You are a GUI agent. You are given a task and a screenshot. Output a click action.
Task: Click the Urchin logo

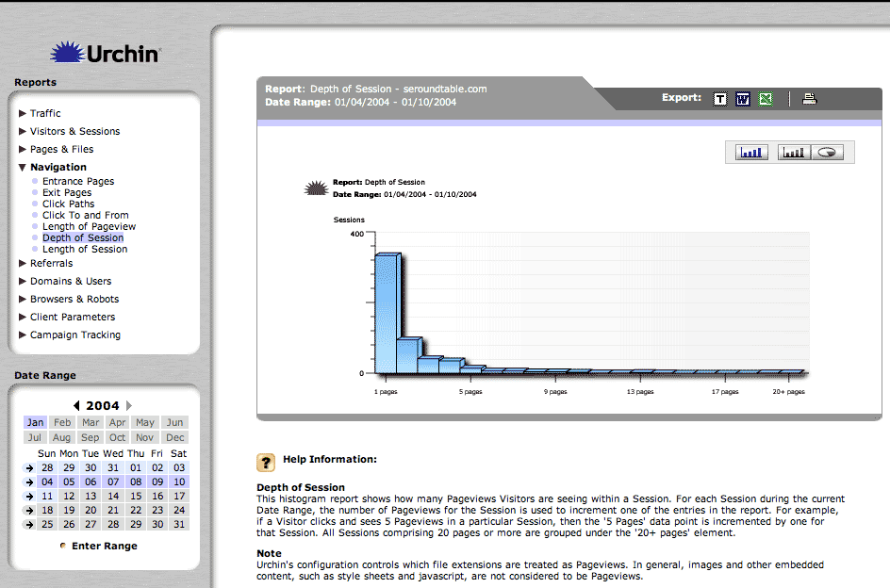(x=106, y=53)
